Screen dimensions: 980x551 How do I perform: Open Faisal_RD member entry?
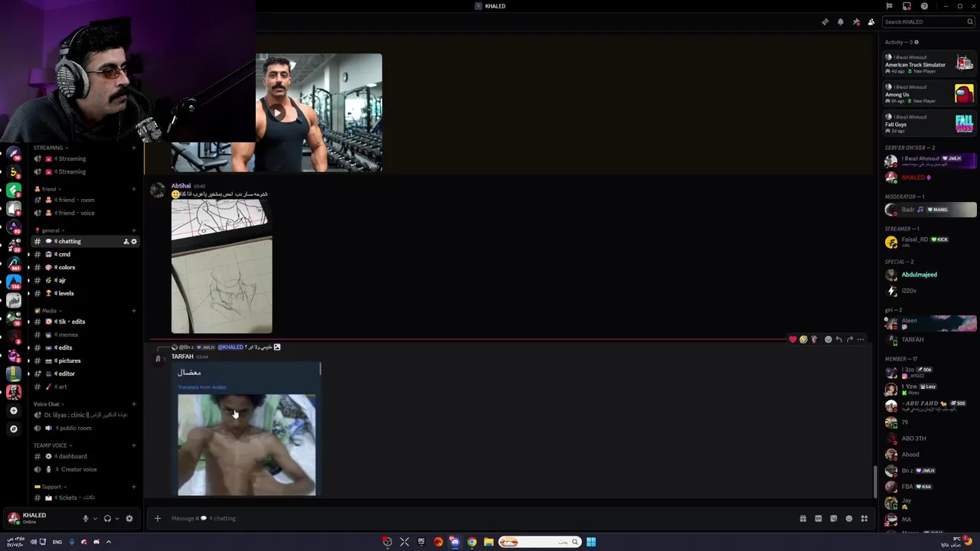point(930,242)
